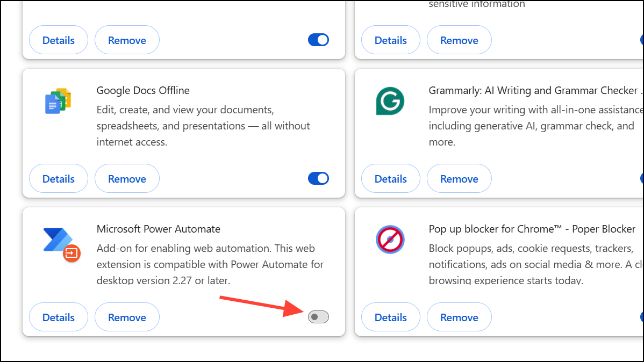Screen dimensions: 644x362
Task: Remove the Google Docs Offline extension
Action: click(127, 178)
